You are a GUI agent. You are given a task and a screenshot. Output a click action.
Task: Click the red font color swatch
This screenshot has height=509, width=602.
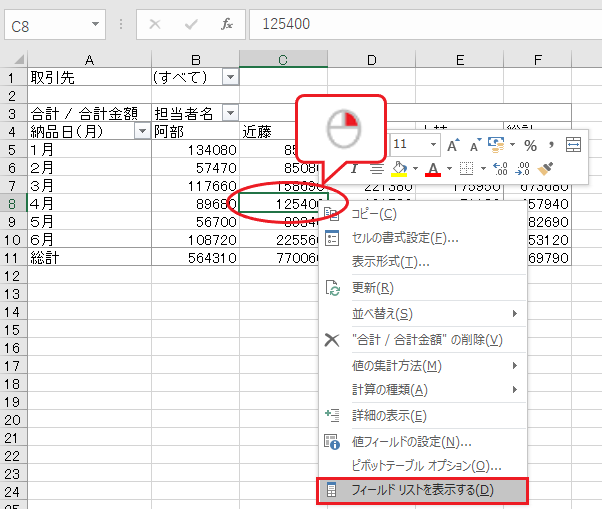[x=433, y=169]
